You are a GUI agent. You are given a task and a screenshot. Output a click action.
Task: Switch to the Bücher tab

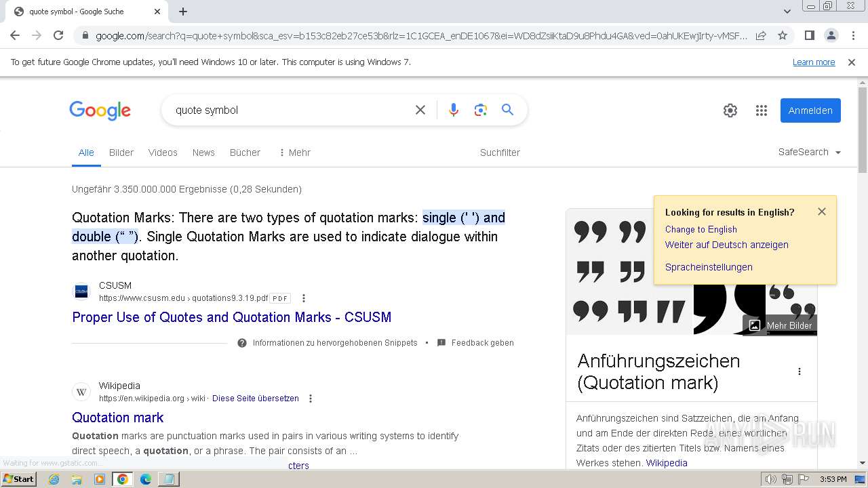[x=245, y=152]
